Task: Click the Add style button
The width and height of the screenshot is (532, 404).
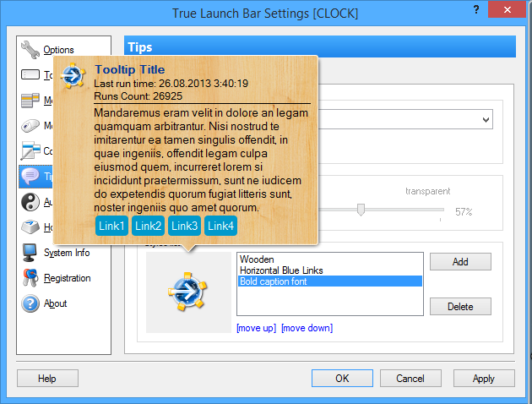Action: (x=460, y=261)
